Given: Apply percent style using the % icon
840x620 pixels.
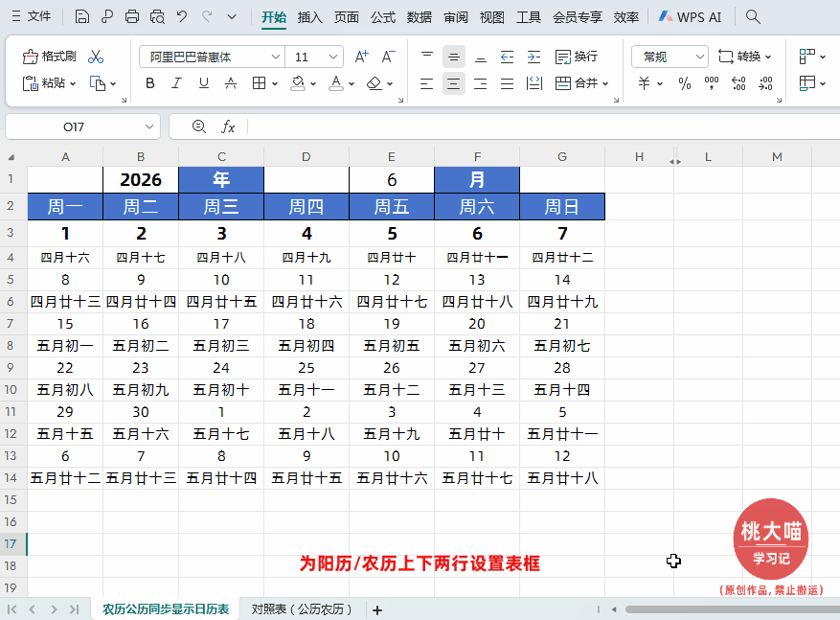Looking at the screenshot, I should coord(685,84).
